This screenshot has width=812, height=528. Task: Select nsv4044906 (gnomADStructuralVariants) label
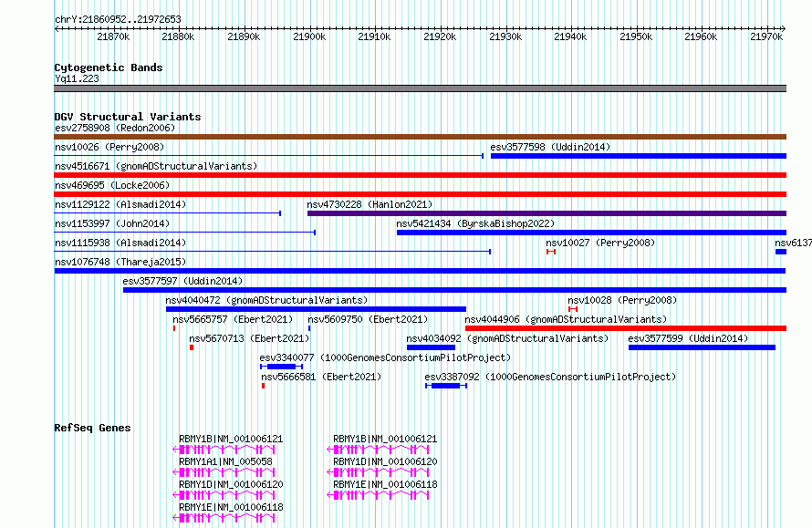[x=566, y=319]
